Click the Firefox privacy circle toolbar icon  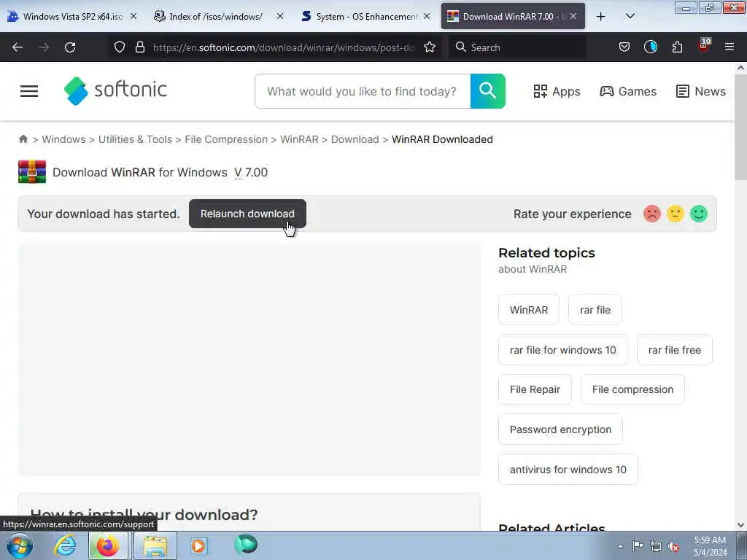click(650, 47)
